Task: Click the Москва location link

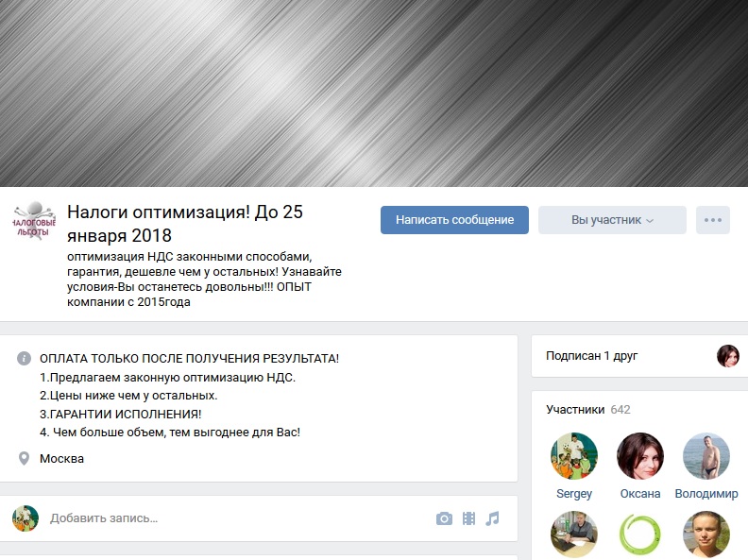Action: (62, 459)
